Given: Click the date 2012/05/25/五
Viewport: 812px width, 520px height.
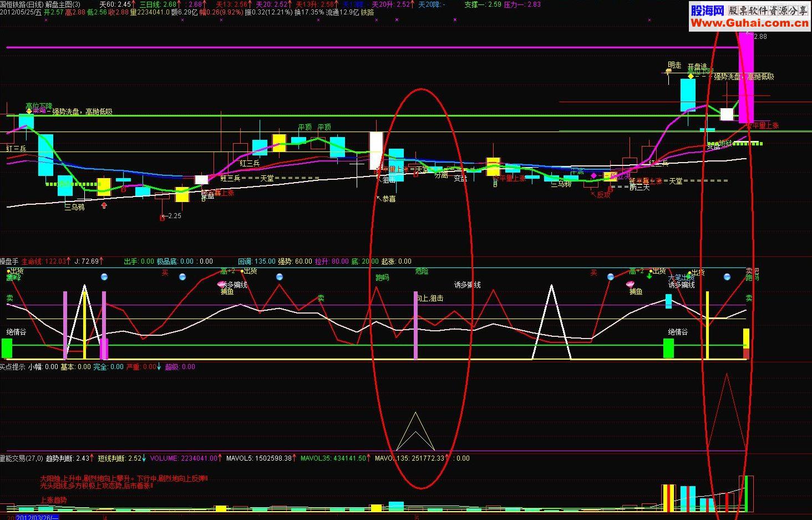Looking at the screenshot, I should pyautogui.click(x=21, y=12).
